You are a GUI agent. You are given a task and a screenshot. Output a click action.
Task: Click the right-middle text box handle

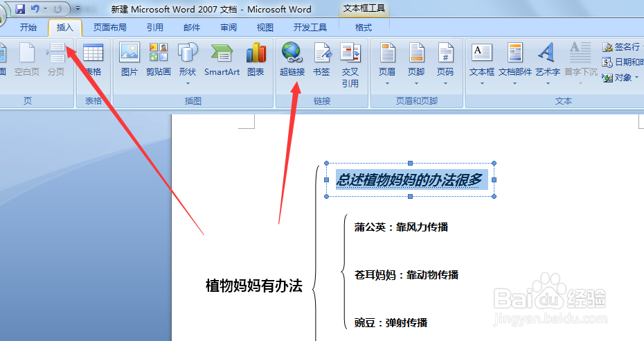[x=494, y=180]
